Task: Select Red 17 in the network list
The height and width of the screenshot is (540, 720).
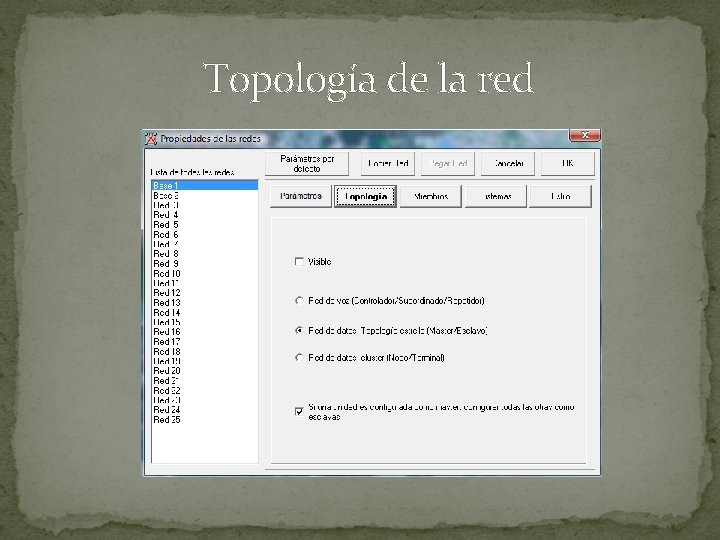Action: coord(205,342)
